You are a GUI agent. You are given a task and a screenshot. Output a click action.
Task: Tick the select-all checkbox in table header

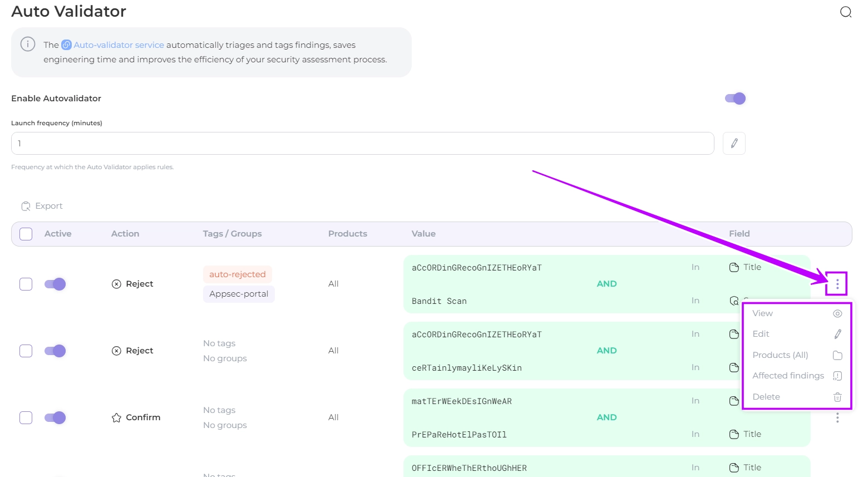tap(26, 234)
